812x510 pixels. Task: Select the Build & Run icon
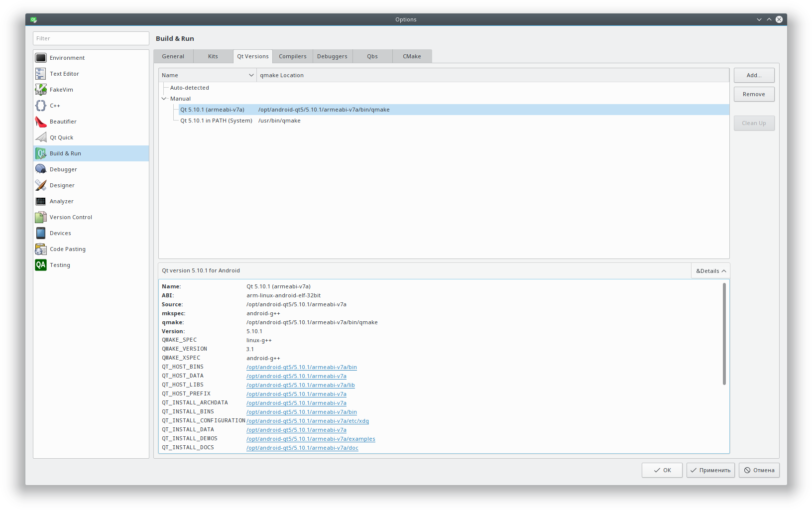coord(41,153)
